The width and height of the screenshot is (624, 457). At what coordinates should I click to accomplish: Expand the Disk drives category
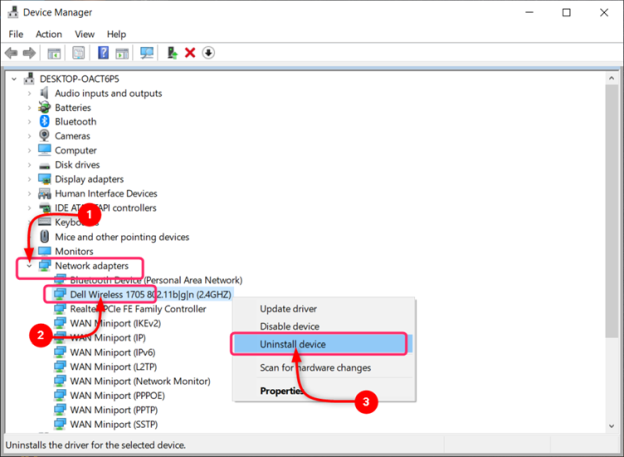click(x=29, y=165)
